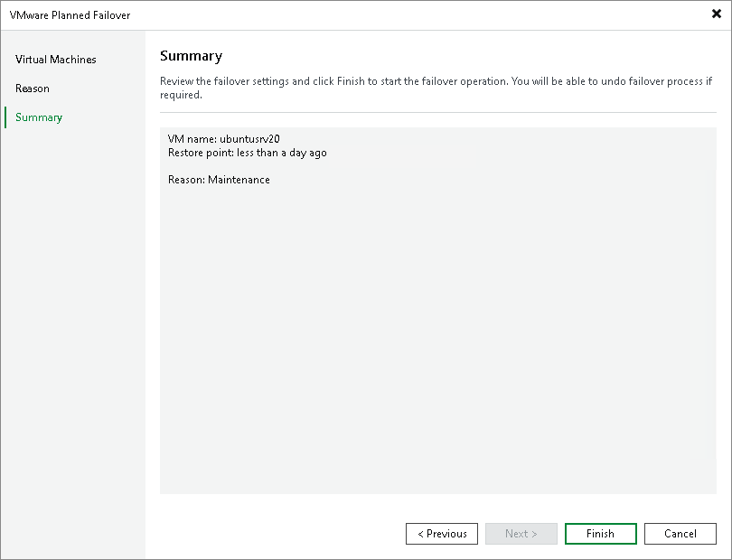Click the Summary heading
Viewport: 732px width, 560px height.
click(x=191, y=56)
